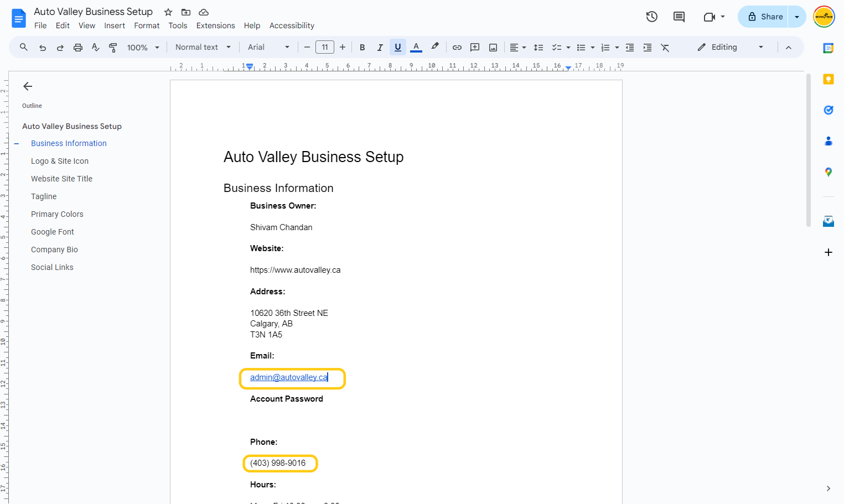The height and width of the screenshot is (504, 844).
Task: Choose text color button
Action: (x=416, y=48)
